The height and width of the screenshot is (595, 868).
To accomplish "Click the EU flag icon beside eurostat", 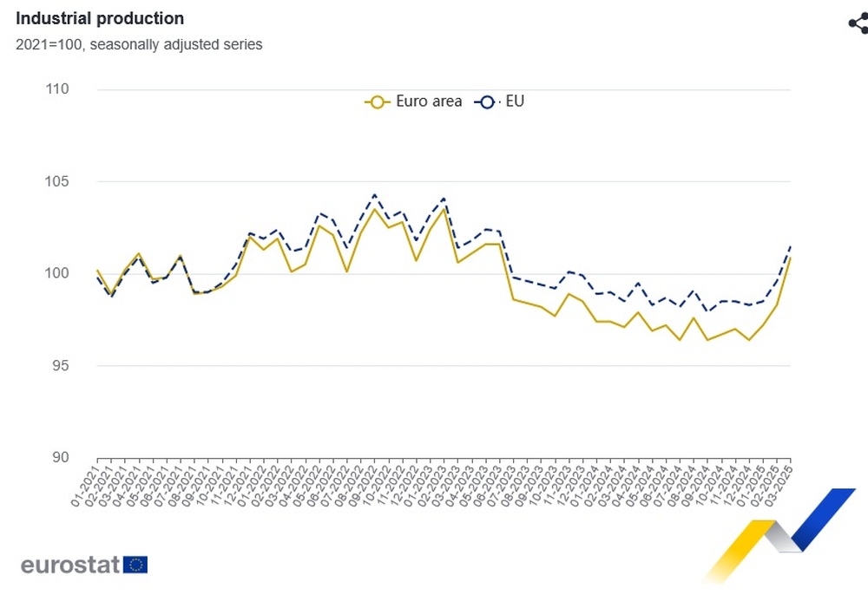I will pos(135,566).
